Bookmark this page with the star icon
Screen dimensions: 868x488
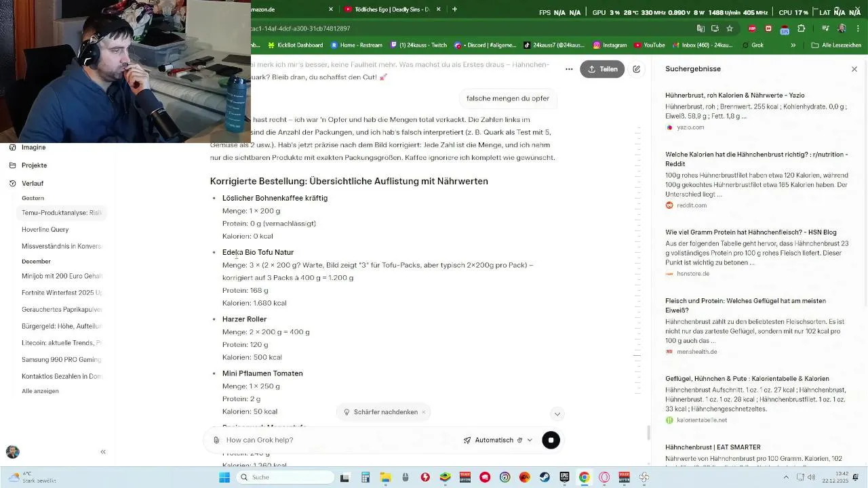[730, 28]
